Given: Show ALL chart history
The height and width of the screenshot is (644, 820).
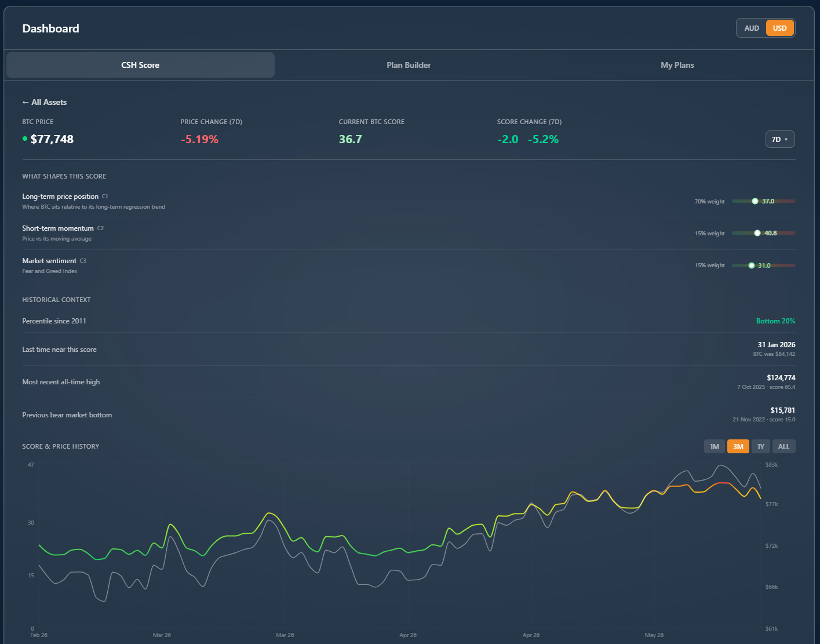Looking at the screenshot, I should [x=783, y=446].
